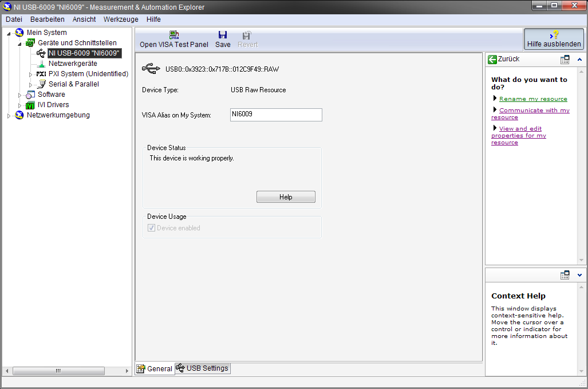588x389 pixels.
Task: Click the tree pane horizontal scrollbar thumb
Action: point(58,371)
